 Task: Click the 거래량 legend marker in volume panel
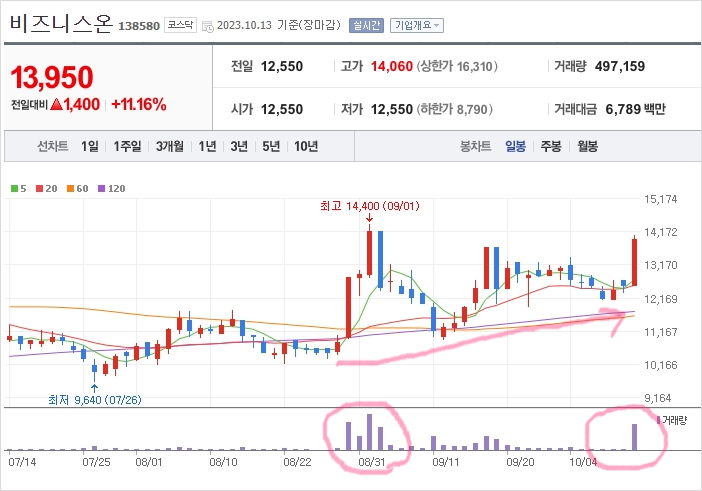(x=659, y=420)
